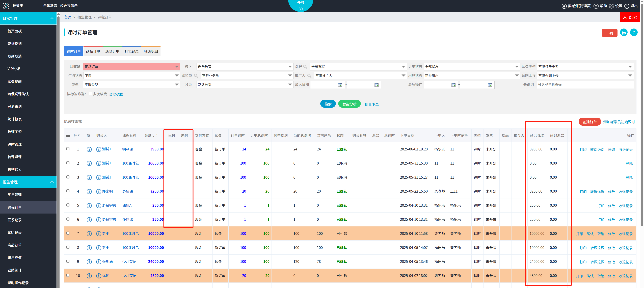Check the row 7 order checkbox
Image resolution: width=644 pixels, height=288 pixels.
[68, 233]
